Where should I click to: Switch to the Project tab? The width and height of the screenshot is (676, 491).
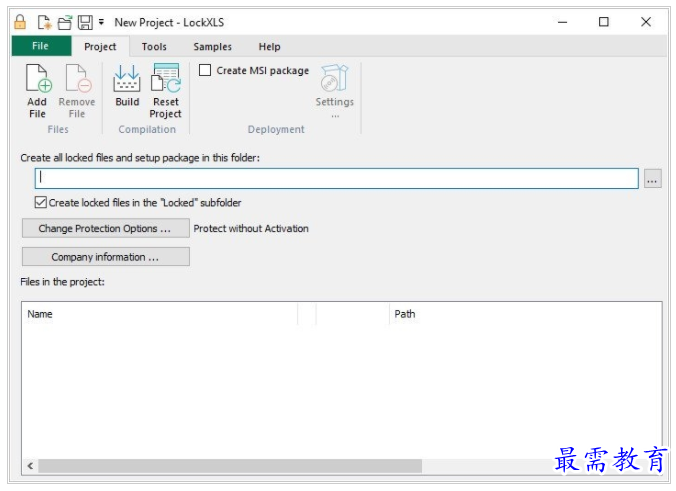coord(100,47)
